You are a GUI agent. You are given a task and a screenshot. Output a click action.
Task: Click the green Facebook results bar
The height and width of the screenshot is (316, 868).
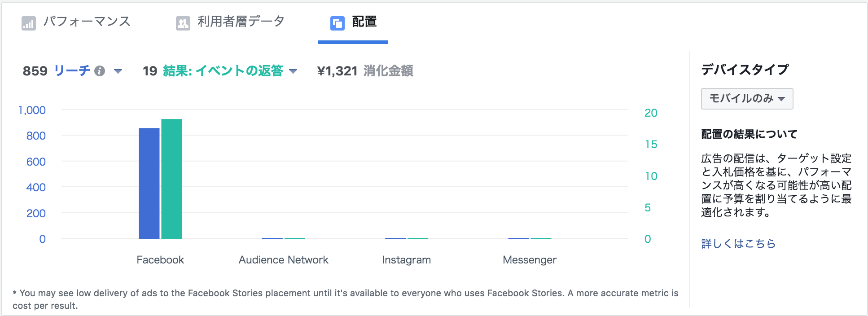click(x=171, y=179)
